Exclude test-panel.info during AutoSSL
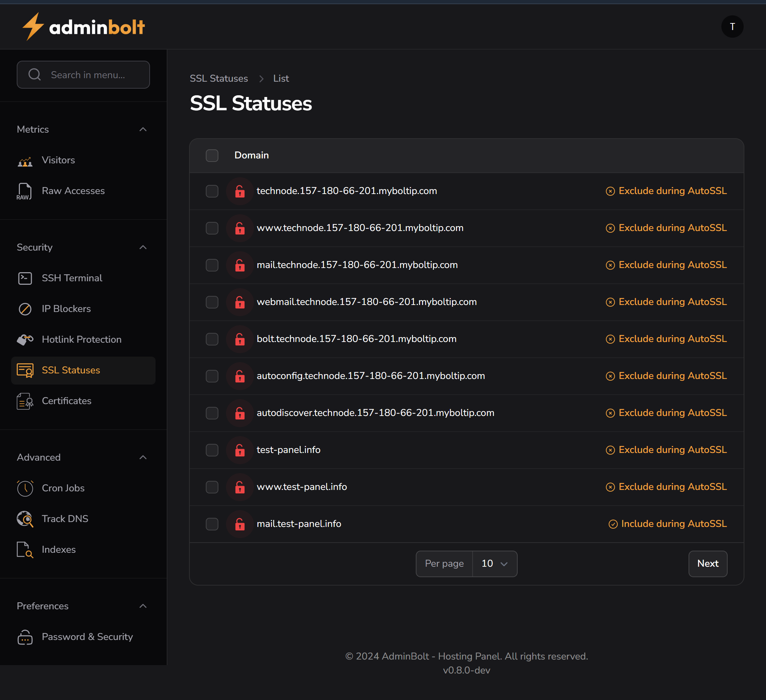This screenshot has width=766, height=700. [x=666, y=449]
